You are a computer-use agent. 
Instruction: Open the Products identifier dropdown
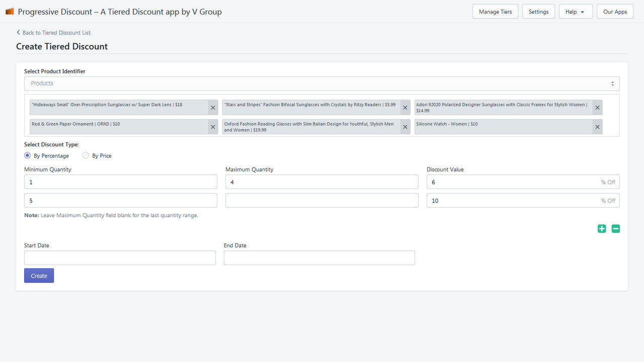322,83
